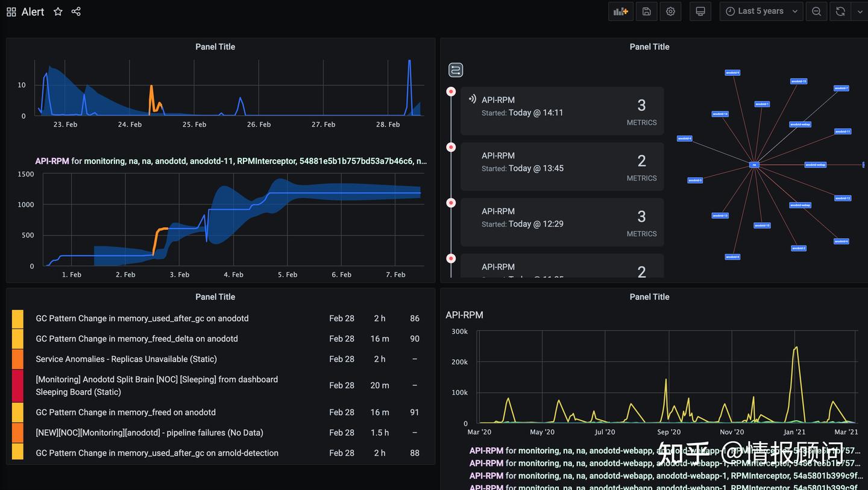
Task: Zoom out the time range with magnifier icon
Action: pos(816,11)
